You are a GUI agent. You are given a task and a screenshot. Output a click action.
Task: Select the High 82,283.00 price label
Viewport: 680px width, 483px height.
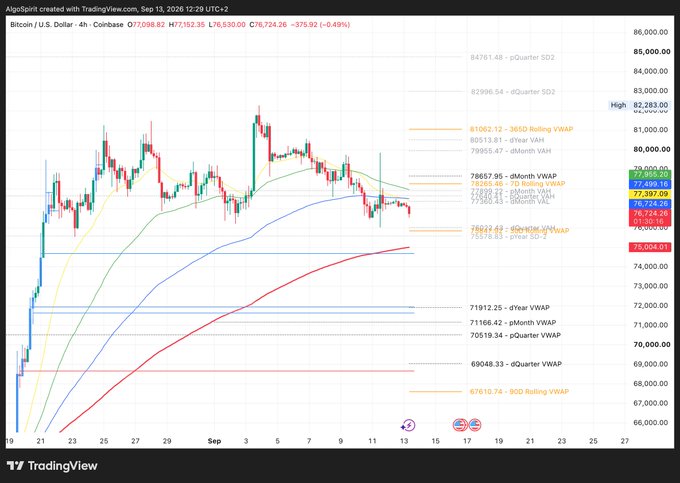[x=639, y=105]
